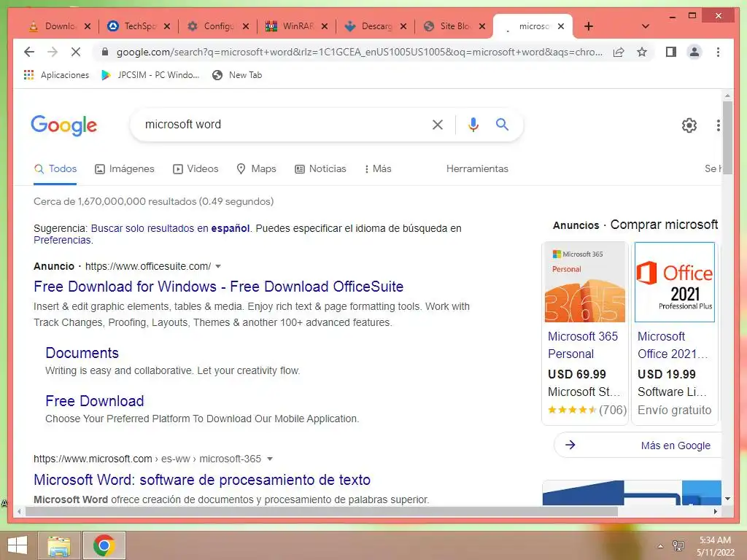This screenshot has height=560, width=747.
Task: Click Buscar solo resultados en español
Action: coord(170,228)
